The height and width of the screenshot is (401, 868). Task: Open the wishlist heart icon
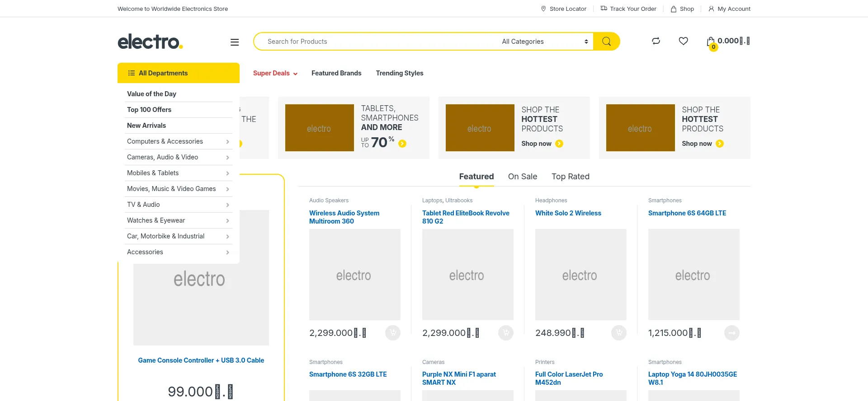point(683,41)
